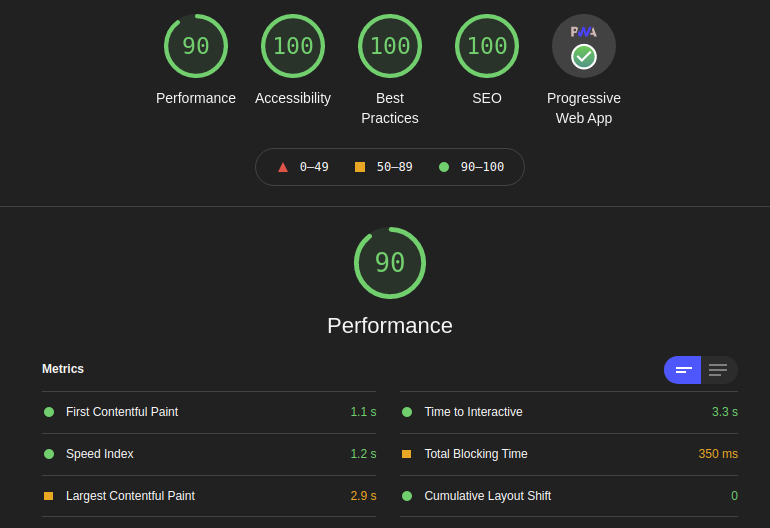
Task: Expand the Cumulative Layout Shift metric
Action: (487, 496)
